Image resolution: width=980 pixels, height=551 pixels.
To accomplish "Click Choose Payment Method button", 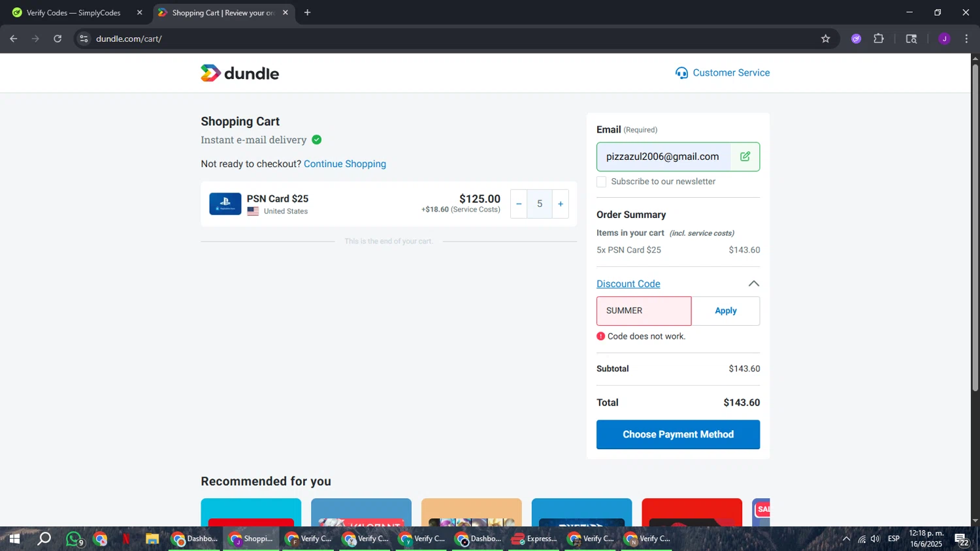I will coord(678,434).
